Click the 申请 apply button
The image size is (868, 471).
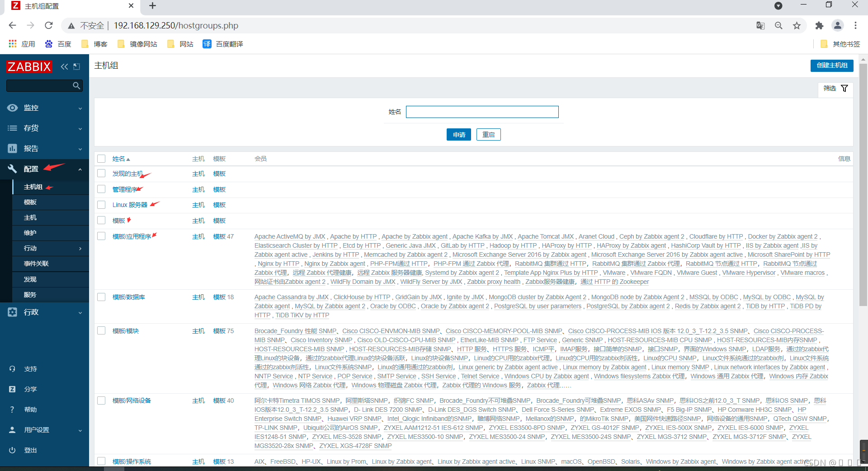459,135
